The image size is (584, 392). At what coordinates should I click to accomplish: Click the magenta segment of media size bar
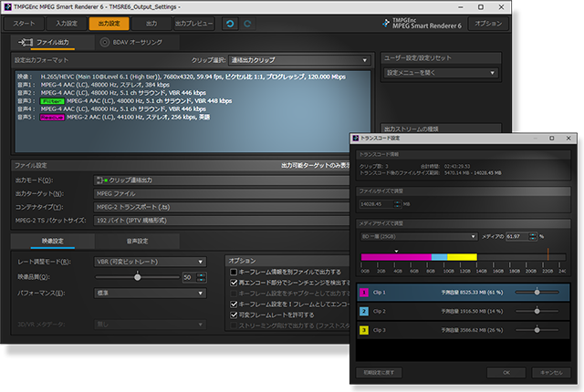tap(396, 257)
